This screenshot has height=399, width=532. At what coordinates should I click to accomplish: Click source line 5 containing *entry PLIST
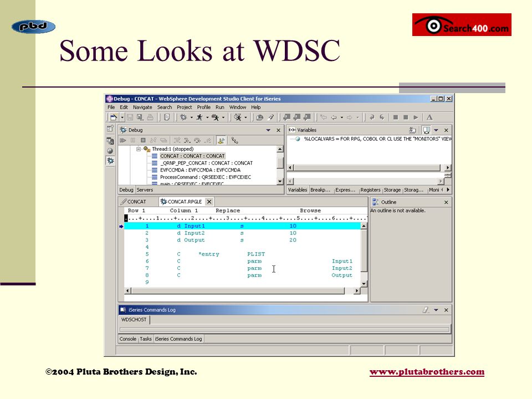coord(242,254)
